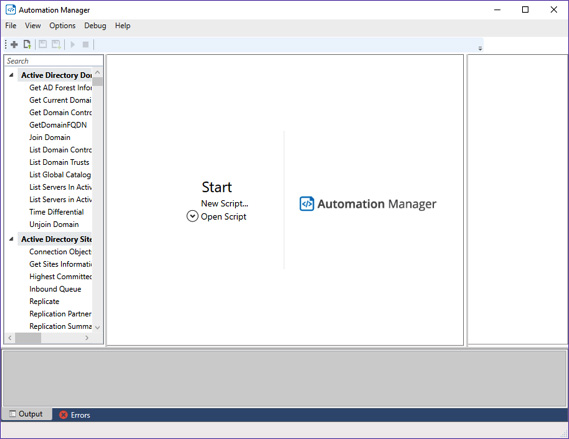The height and width of the screenshot is (439, 569).
Task: Select Replication Summary item
Action: pos(60,326)
